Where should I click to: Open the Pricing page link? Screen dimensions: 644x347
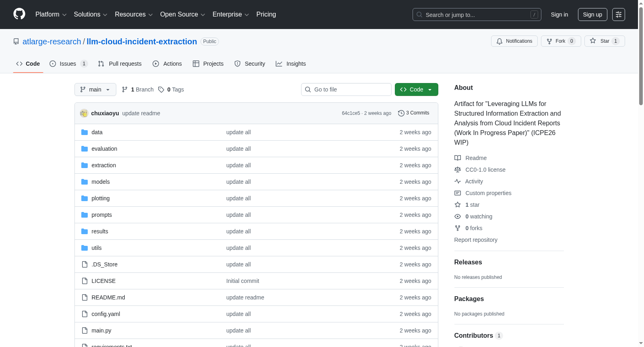[x=266, y=15]
